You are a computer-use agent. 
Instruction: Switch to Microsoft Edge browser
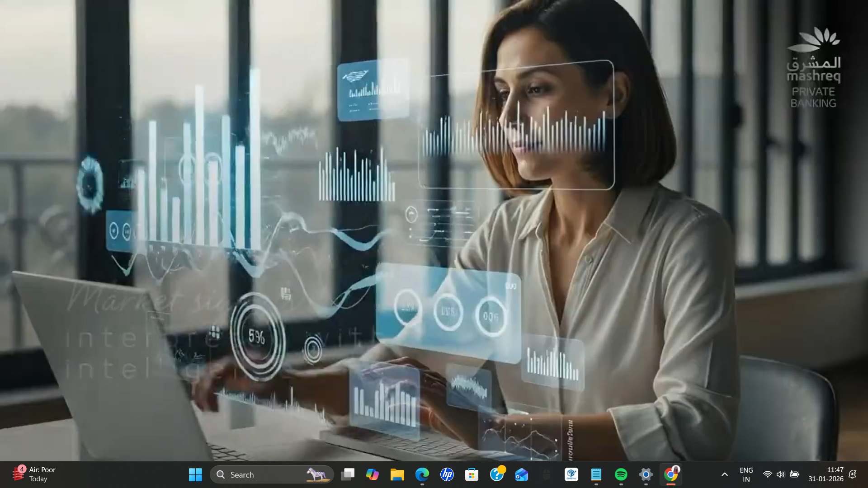tap(422, 474)
